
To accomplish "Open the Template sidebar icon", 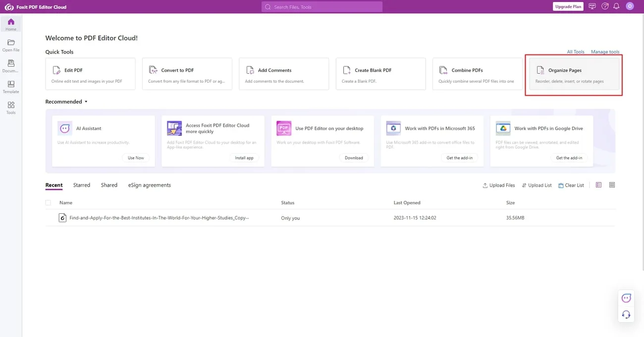I will [11, 87].
